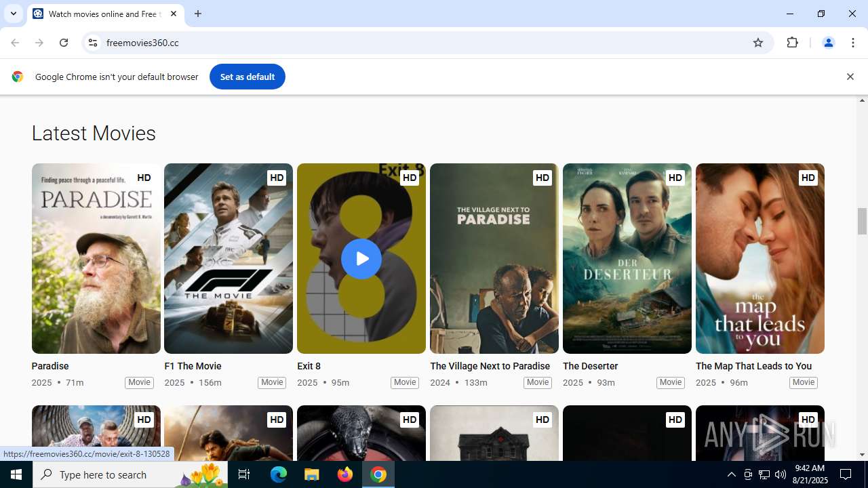868x488 pixels.
Task: Go forward to next page
Action: pyautogui.click(x=39, y=43)
